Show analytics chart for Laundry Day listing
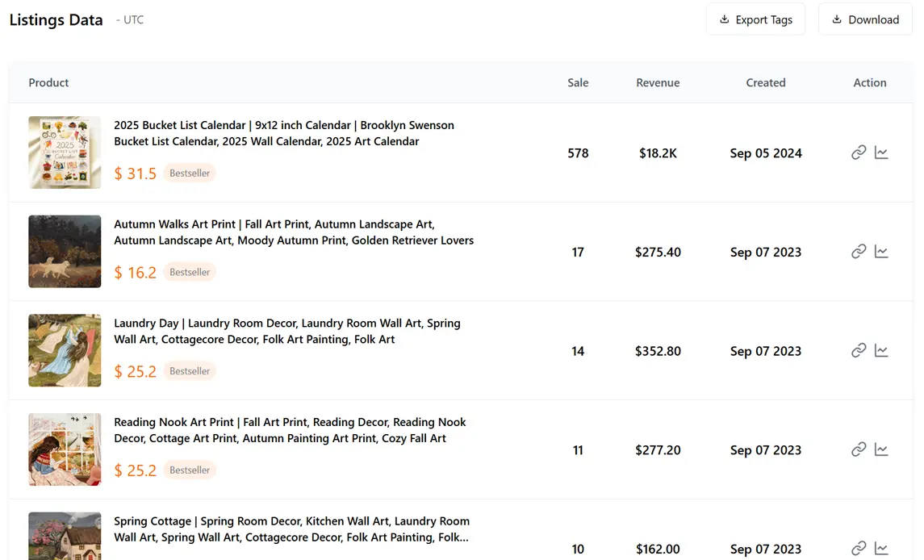924x560 pixels. pyautogui.click(x=881, y=351)
